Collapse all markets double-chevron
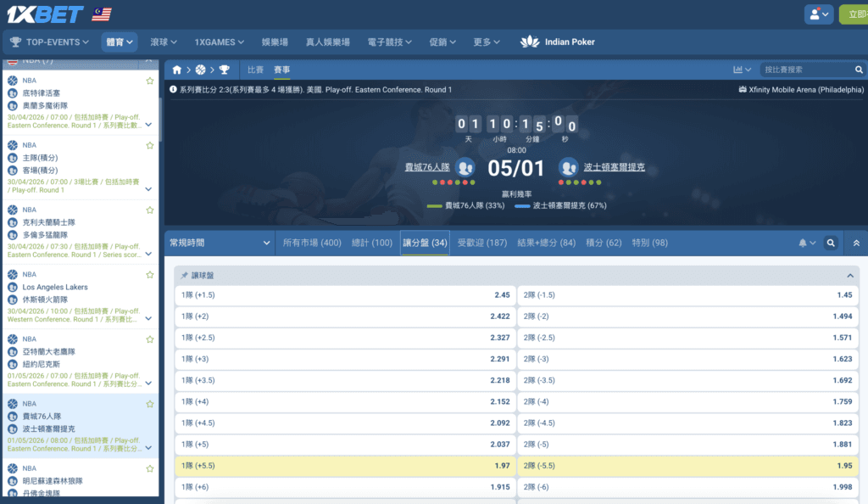 856,243
